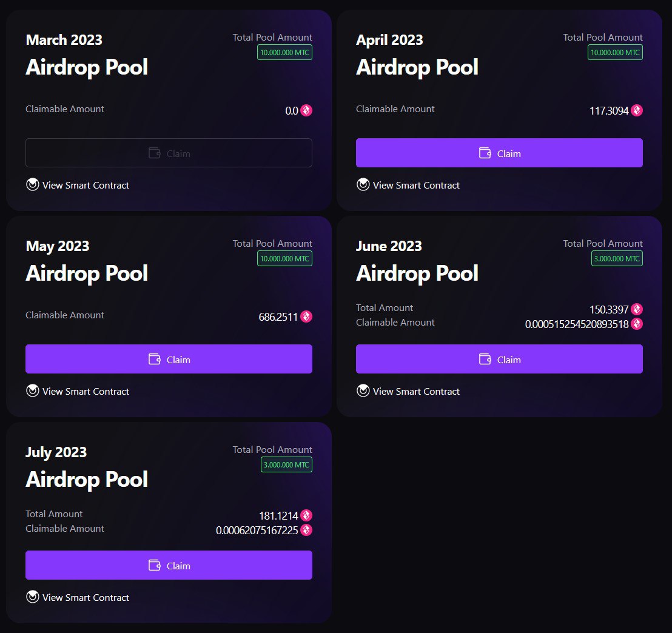Click the disabled March 2023 Claim button
672x633 pixels.
click(x=169, y=153)
